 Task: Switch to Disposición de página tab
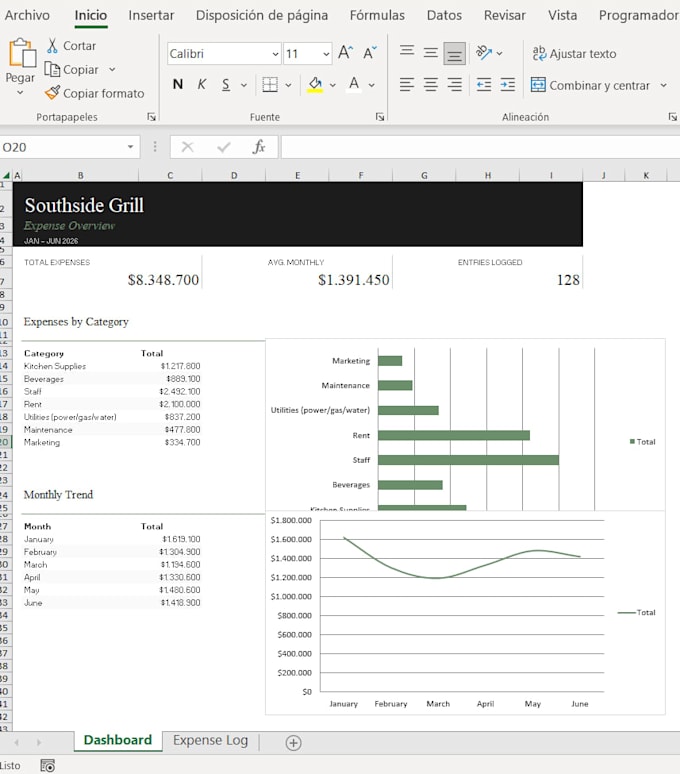[262, 15]
